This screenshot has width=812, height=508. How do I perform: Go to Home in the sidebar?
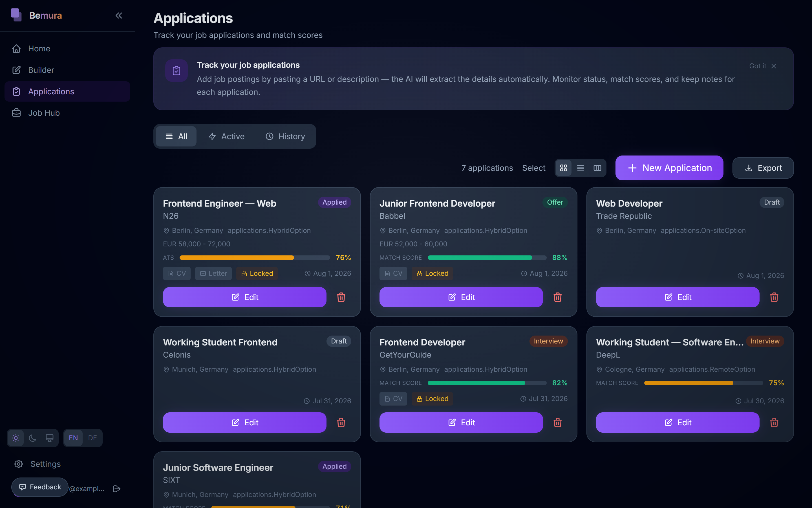(x=67, y=49)
